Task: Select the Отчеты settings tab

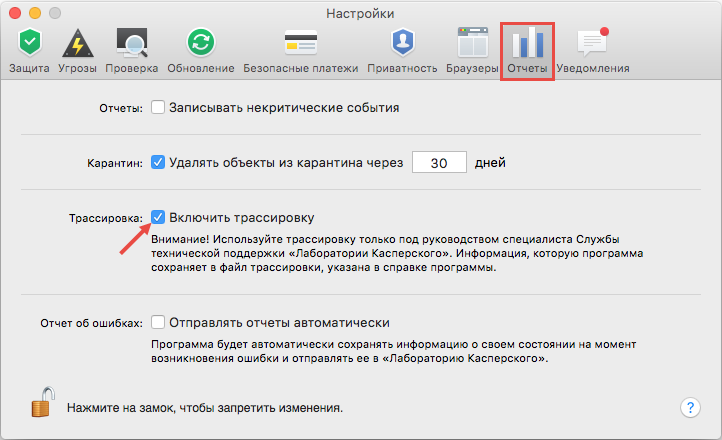Action: pyautogui.click(x=527, y=52)
